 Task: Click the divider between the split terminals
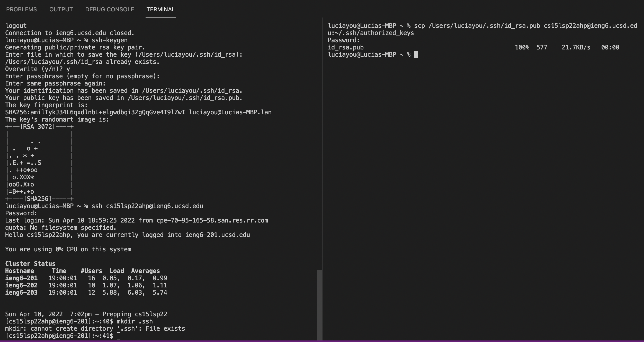322,155
